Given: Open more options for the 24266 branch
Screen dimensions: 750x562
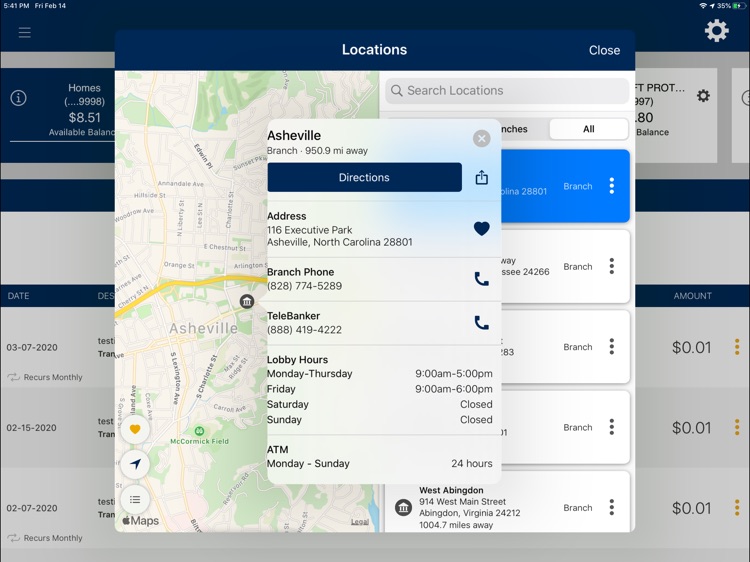Looking at the screenshot, I should point(611,266).
